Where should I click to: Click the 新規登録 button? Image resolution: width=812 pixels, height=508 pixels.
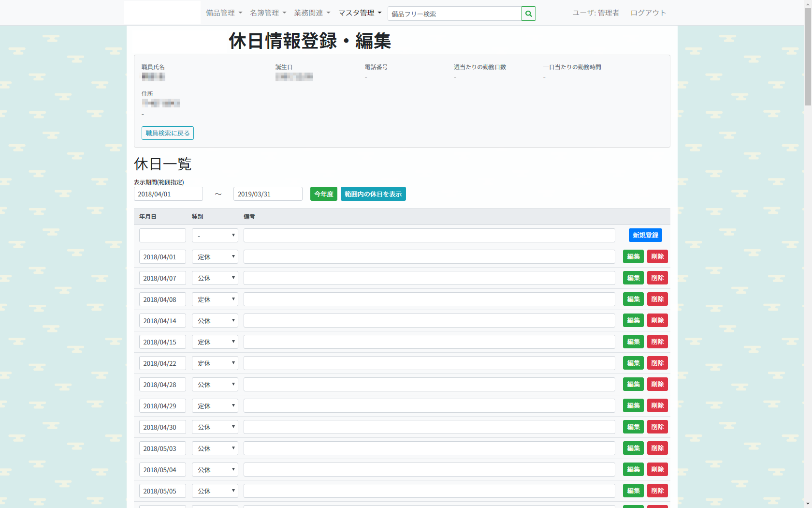point(645,235)
